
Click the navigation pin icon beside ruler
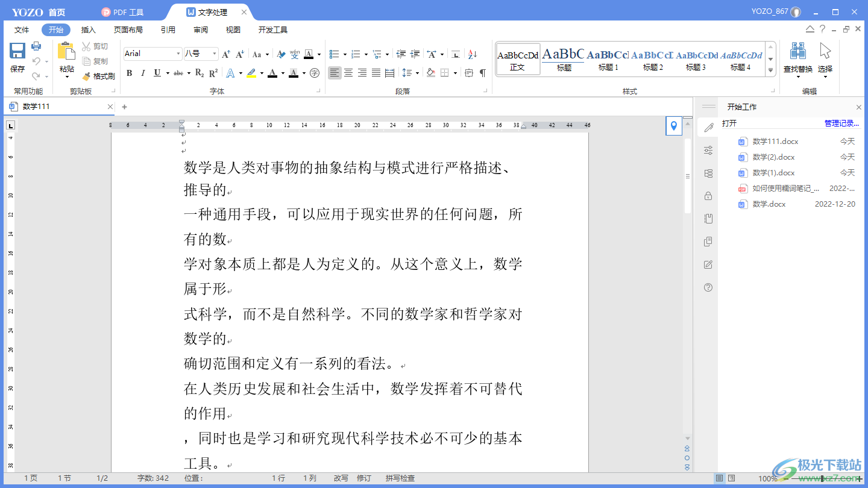pos(674,126)
